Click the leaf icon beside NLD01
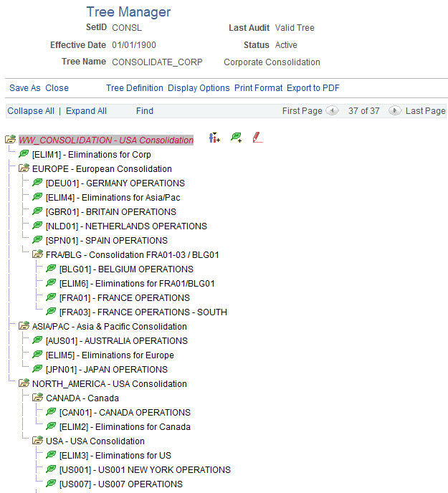The height and width of the screenshot is (493, 448). coord(37,226)
